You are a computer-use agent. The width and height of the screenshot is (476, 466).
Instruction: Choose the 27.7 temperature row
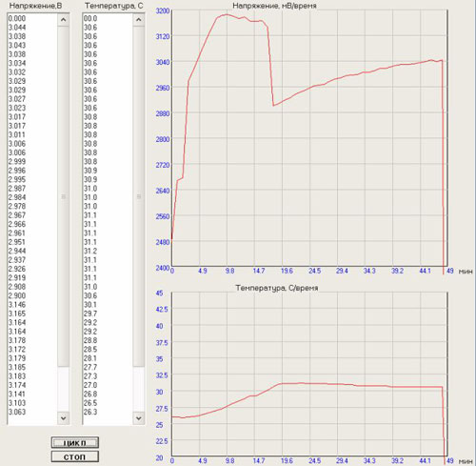click(x=90, y=367)
